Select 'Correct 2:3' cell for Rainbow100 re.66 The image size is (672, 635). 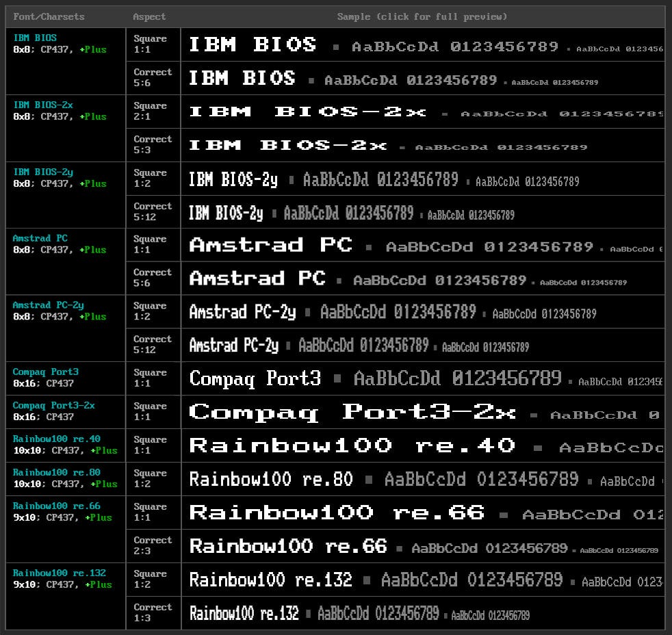tap(153, 546)
